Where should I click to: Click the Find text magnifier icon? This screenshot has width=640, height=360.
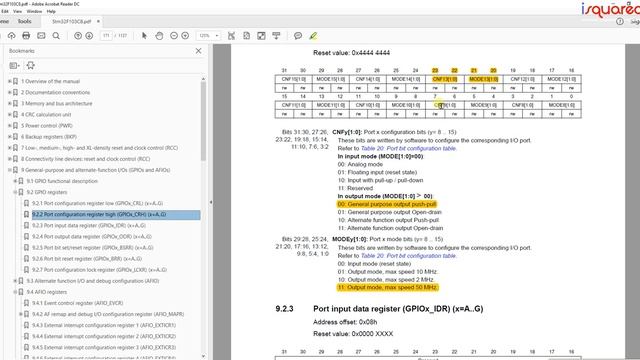point(56,36)
